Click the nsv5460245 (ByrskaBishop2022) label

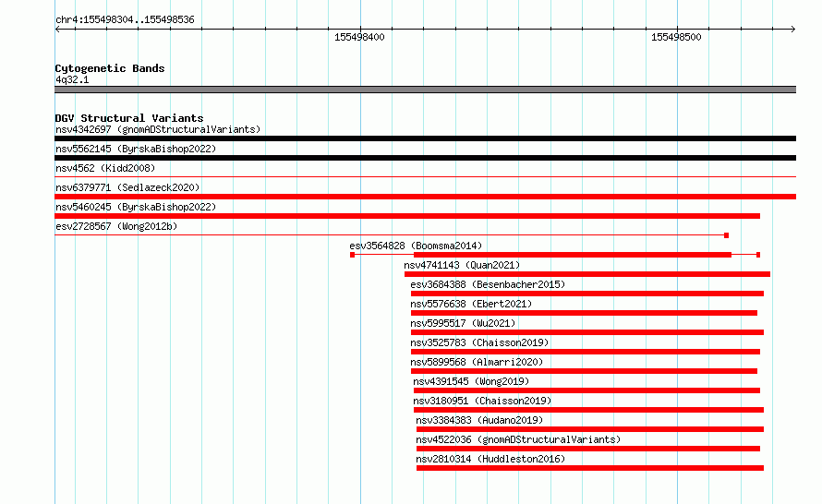tap(136, 207)
